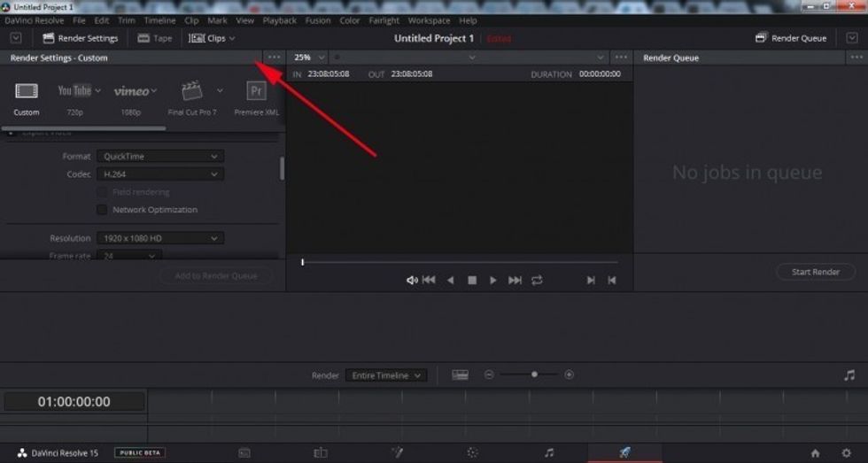This screenshot has width=868, height=463.
Task: Switch to the Edit page icon
Action: (x=321, y=452)
